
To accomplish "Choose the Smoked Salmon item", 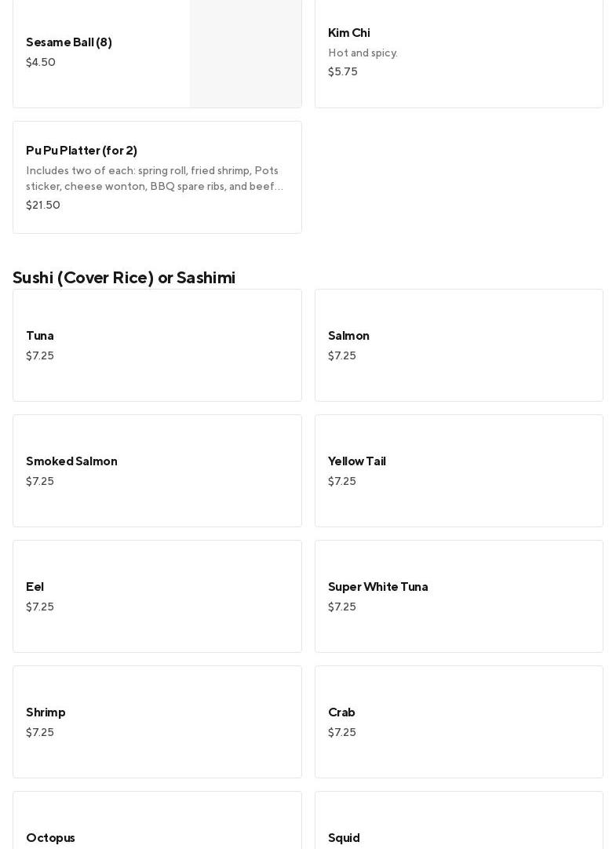I will [157, 471].
